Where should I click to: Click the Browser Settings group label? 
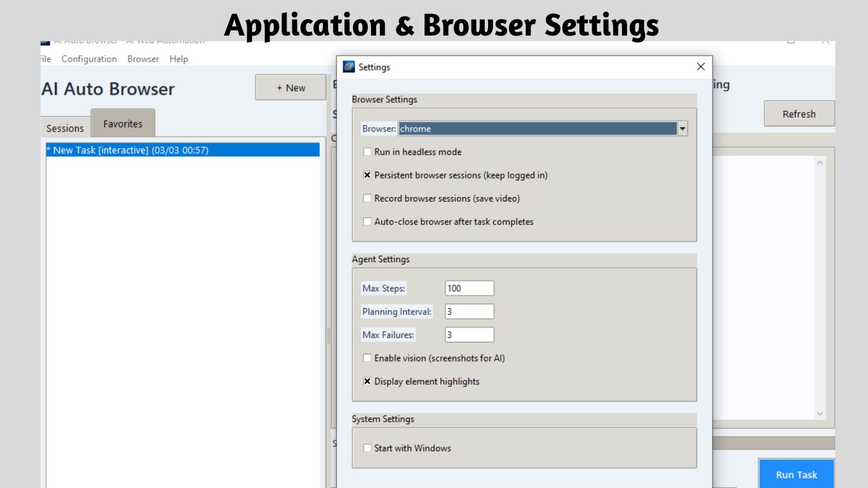click(384, 100)
